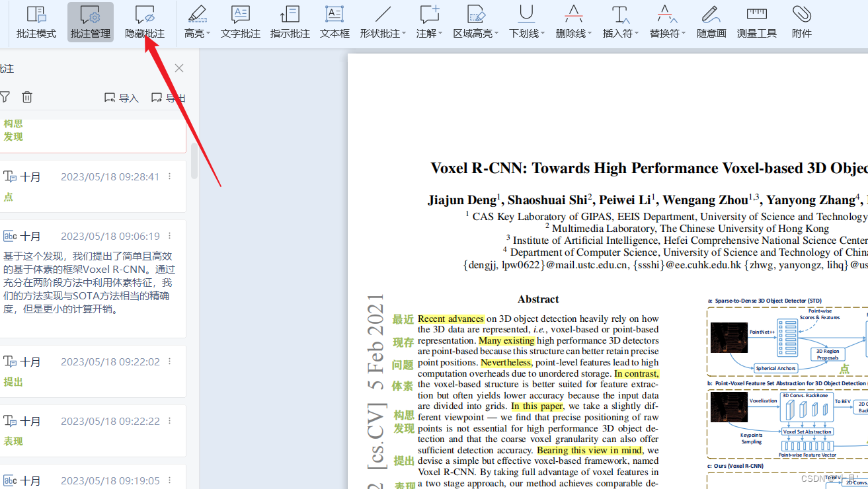Open more options for 09:22:22 annotation
868x489 pixels.
click(170, 421)
